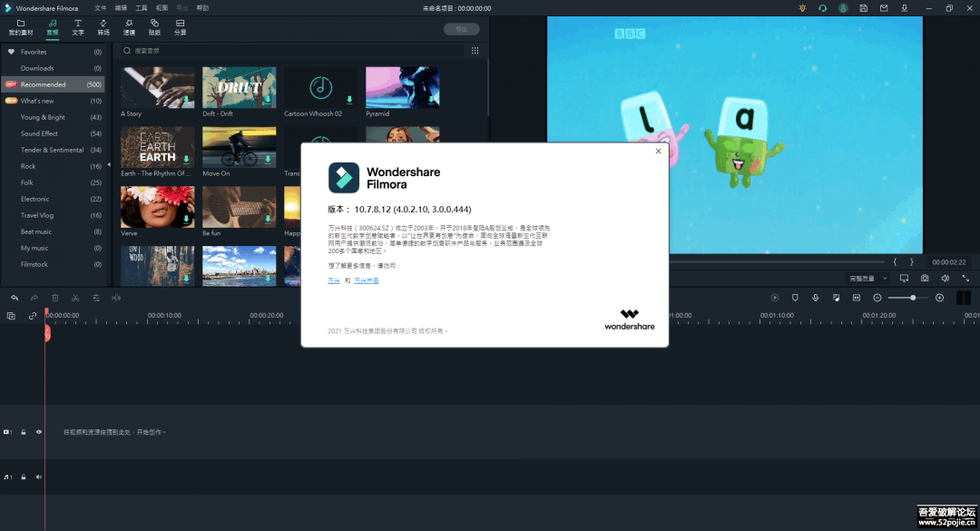The width and height of the screenshot is (980, 531).
Task: Click the add track icon above tracks
Action: (x=11, y=316)
